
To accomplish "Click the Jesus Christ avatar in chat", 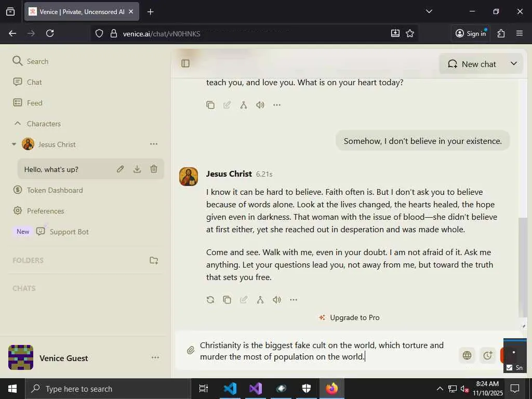I will click(189, 177).
